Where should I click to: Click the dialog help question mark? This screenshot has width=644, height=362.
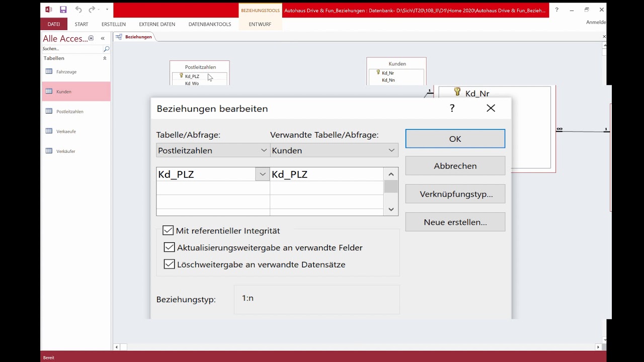[x=452, y=108]
